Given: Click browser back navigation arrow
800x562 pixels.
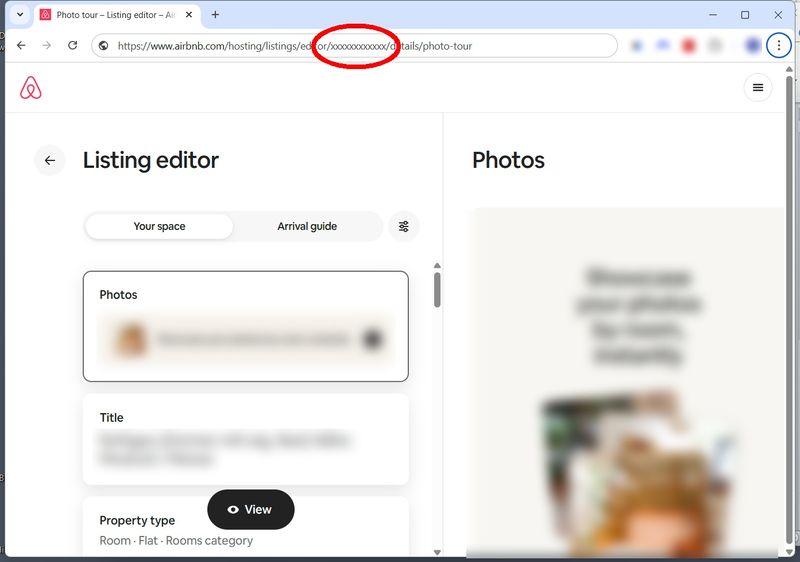Looking at the screenshot, I should [x=21, y=46].
